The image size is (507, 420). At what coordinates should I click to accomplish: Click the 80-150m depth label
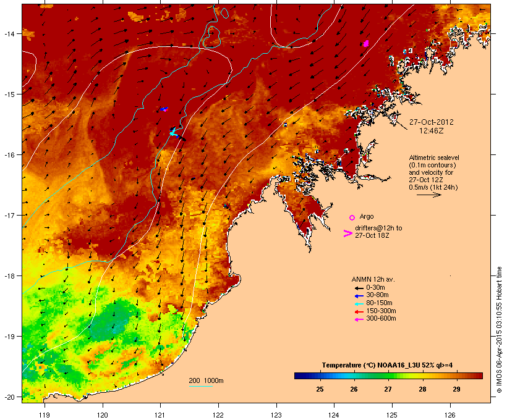point(379,303)
